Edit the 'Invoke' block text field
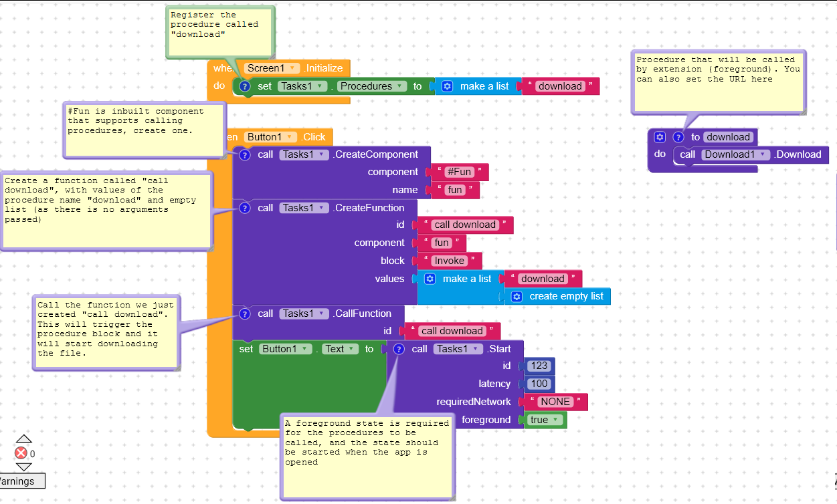837x504 pixels. click(448, 261)
